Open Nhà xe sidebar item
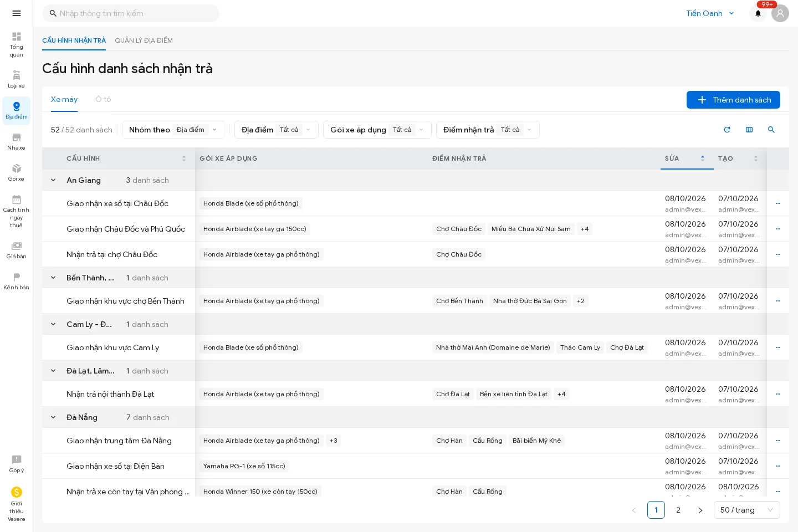The height and width of the screenshot is (532, 798). click(17, 141)
